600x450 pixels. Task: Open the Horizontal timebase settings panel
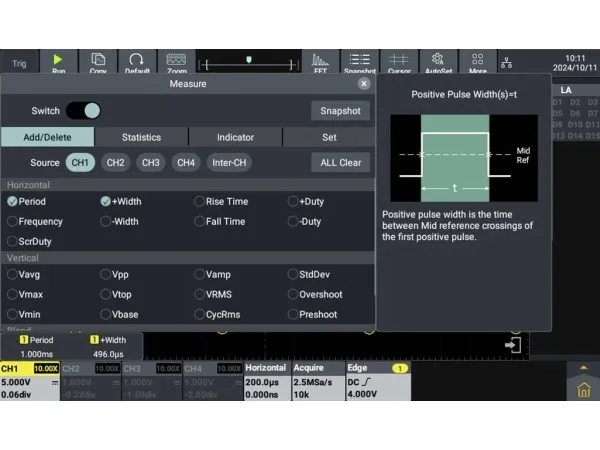(265, 382)
